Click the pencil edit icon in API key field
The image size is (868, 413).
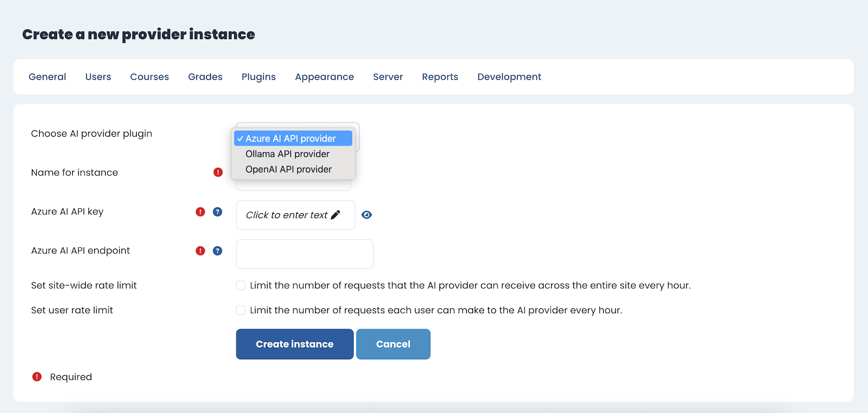(x=336, y=215)
